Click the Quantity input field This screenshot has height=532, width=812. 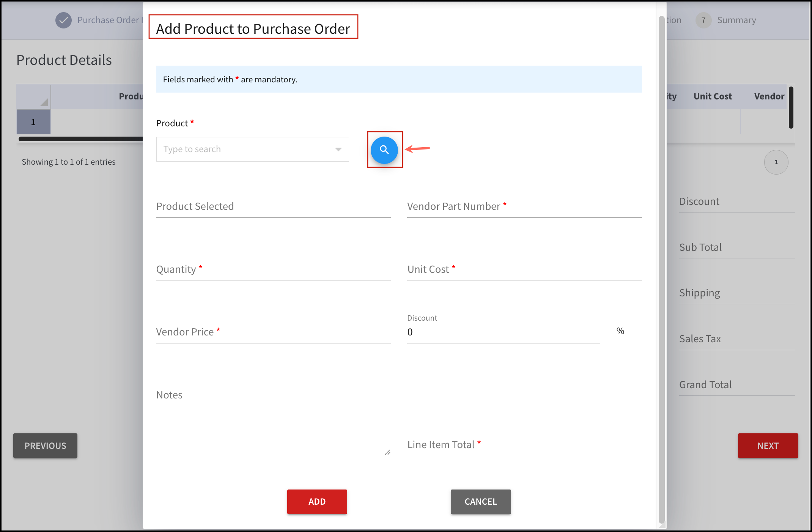(x=273, y=270)
